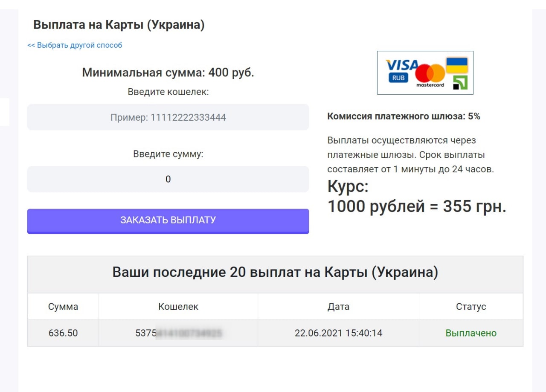Click the ЗАКАЗАТЬ ВЫПЛАТУ button

click(x=168, y=220)
